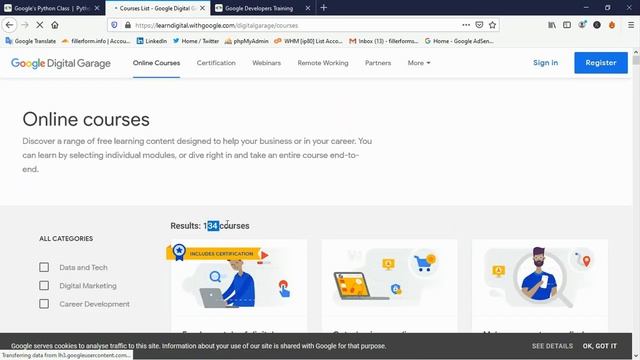This screenshot has height=360, width=640.
Task: Open the Certification nav item
Action: (216, 63)
